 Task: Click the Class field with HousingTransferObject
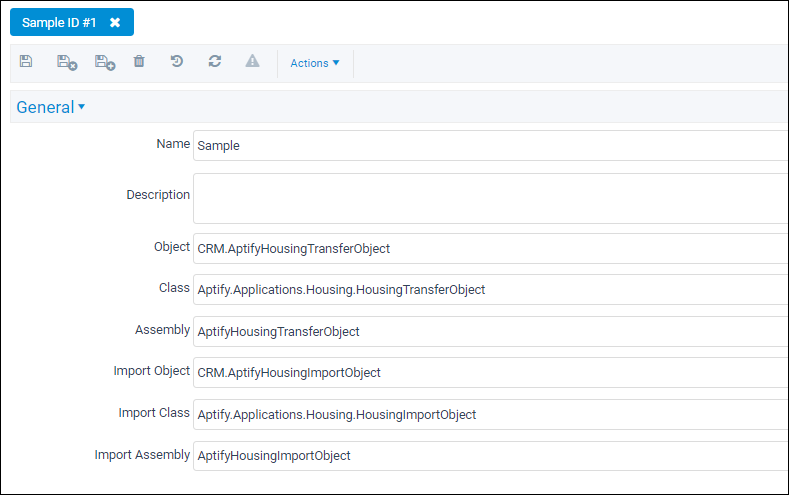[x=491, y=290]
